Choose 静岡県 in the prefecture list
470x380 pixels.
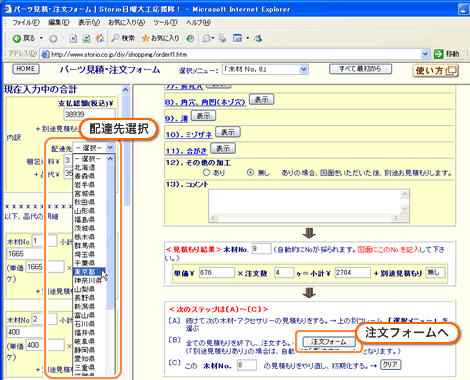click(x=89, y=350)
